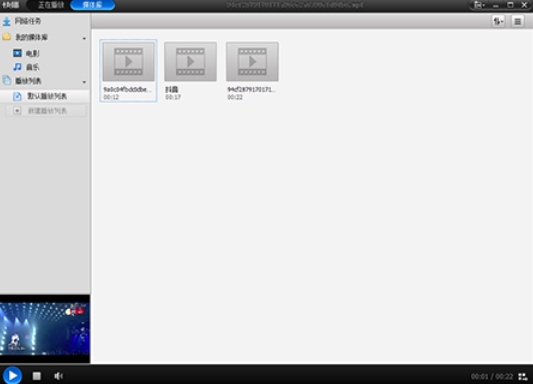Select the third video thumbnail lasting 00:22

click(x=252, y=71)
